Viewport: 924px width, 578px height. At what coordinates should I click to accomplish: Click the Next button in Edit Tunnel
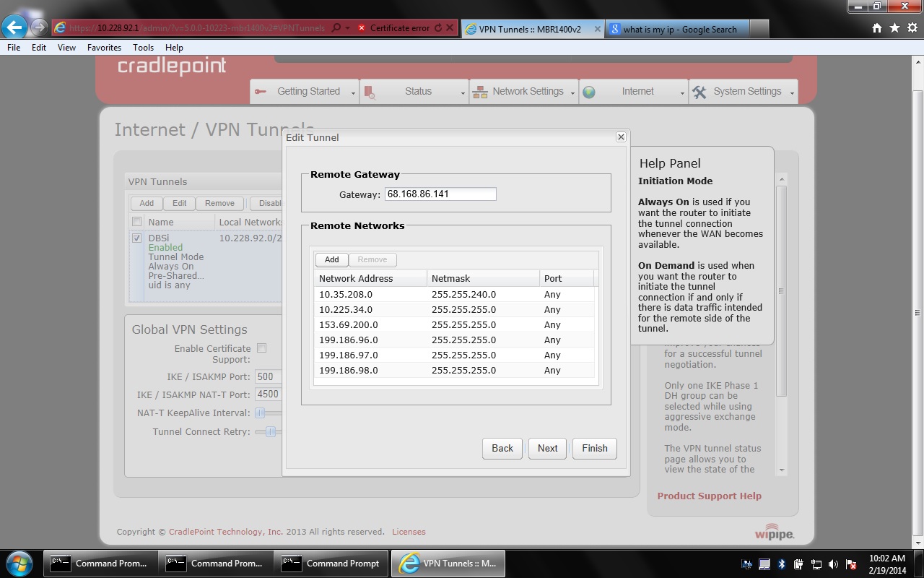click(x=547, y=448)
